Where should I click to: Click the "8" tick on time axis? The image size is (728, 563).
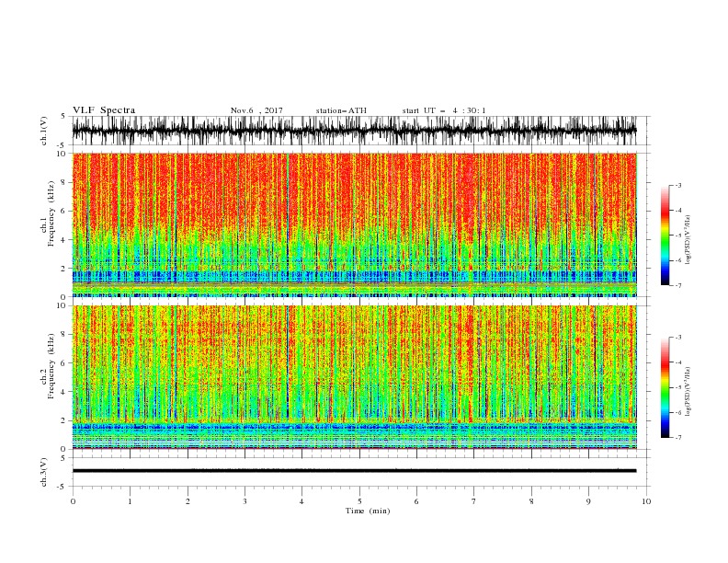click(x=531, y=501)
